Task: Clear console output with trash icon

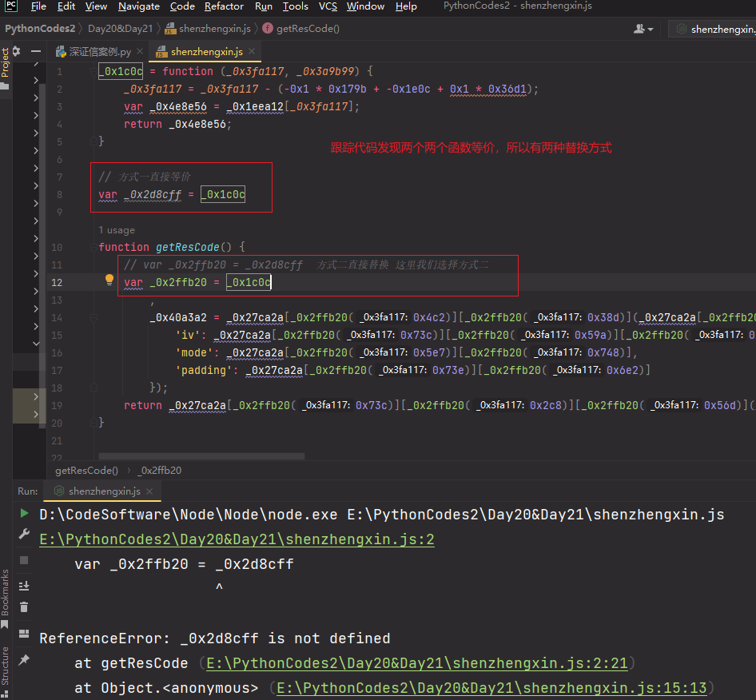Action: (x=24, y=607)
